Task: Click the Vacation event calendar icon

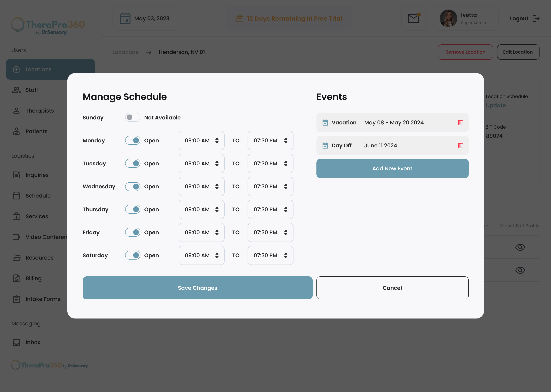Action: pos(325,123)
